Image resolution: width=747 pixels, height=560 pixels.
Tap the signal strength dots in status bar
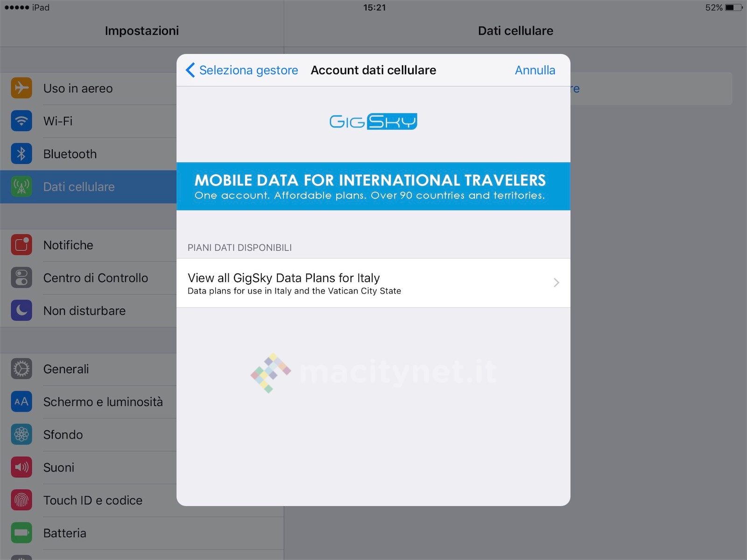tap(17, 7)
